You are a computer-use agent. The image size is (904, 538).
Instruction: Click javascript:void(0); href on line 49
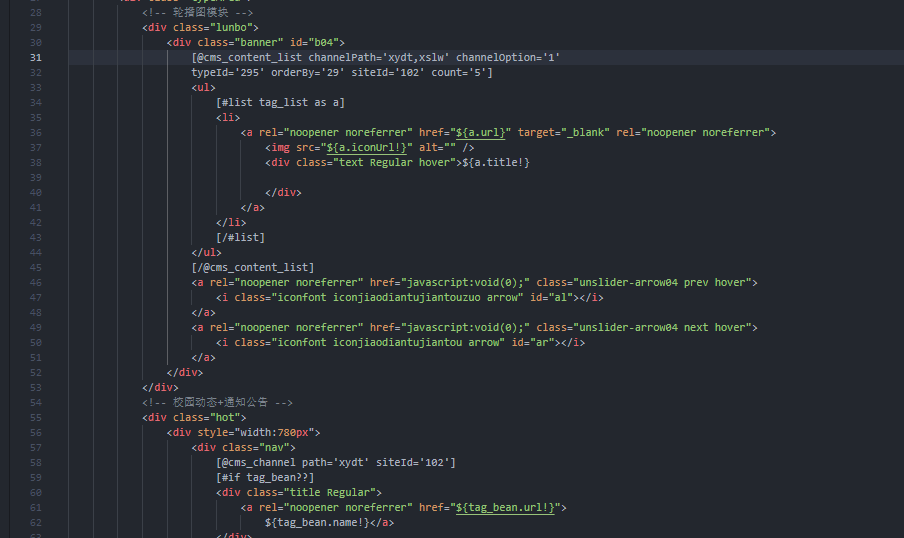tap(465, 328)
